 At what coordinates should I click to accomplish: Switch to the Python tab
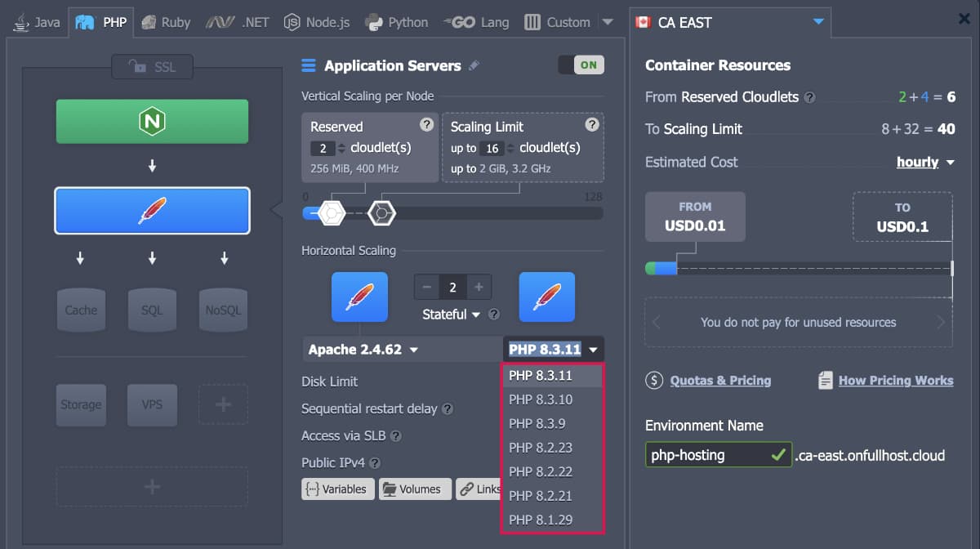(397, 22)
